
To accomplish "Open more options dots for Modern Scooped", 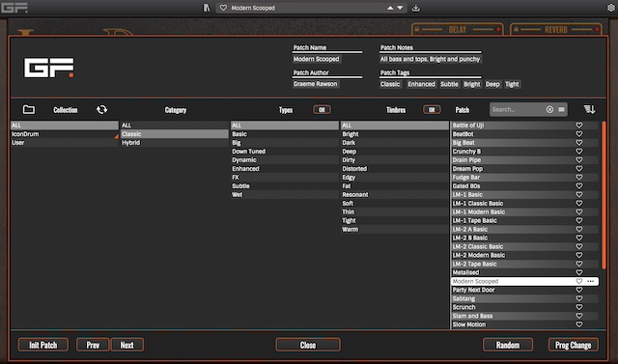I will pos(590,281).
